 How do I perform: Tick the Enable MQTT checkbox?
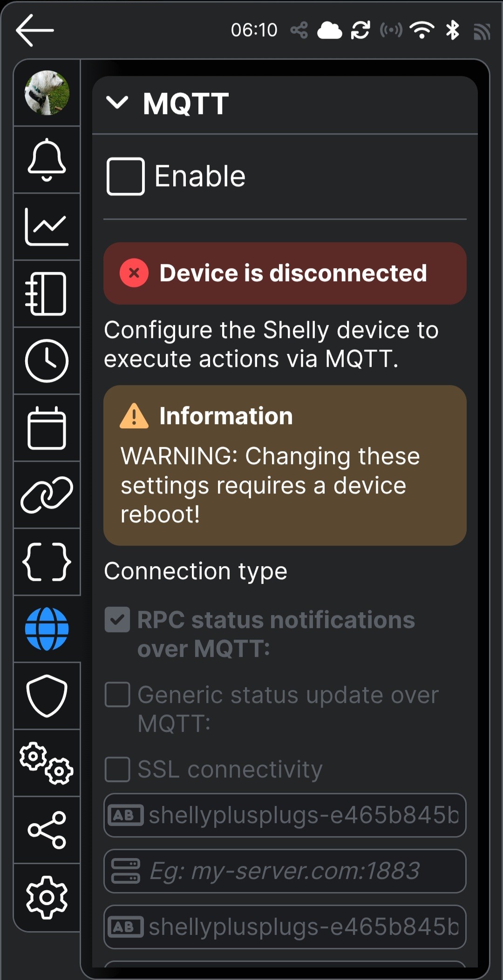coord(125,176)
